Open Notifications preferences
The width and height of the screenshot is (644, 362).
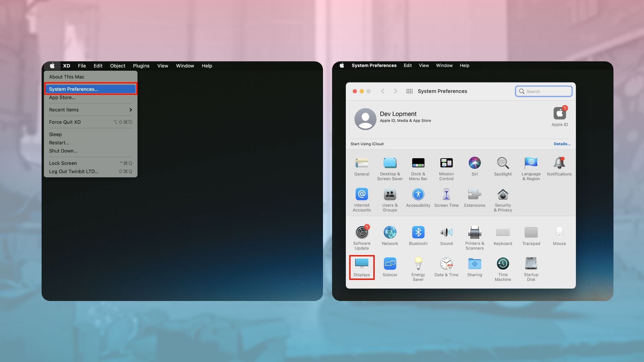559,167
